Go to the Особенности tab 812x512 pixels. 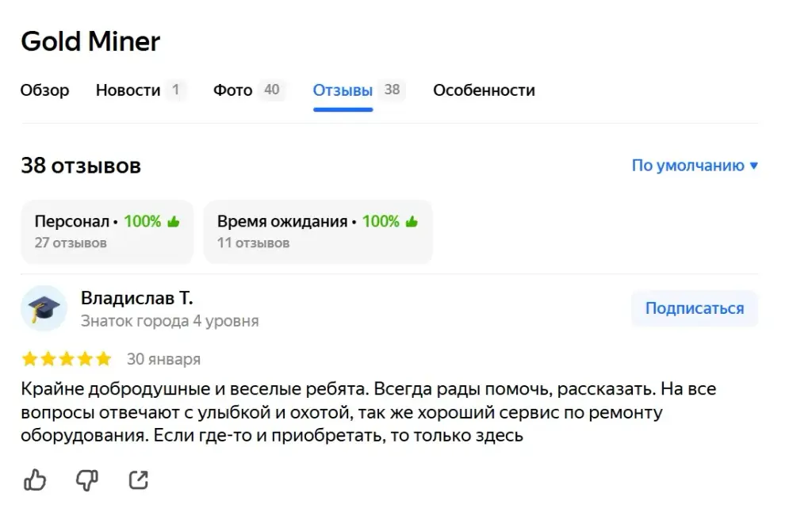click(x=484, y=90)
